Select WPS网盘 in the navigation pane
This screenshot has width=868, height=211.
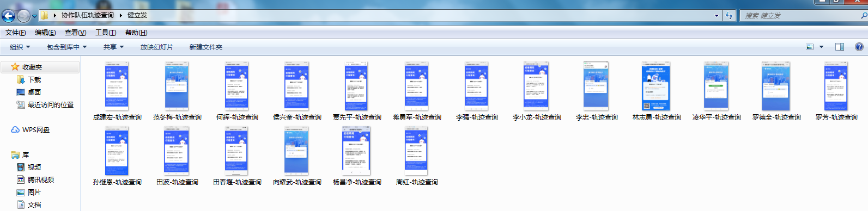[x=36, y=130]
